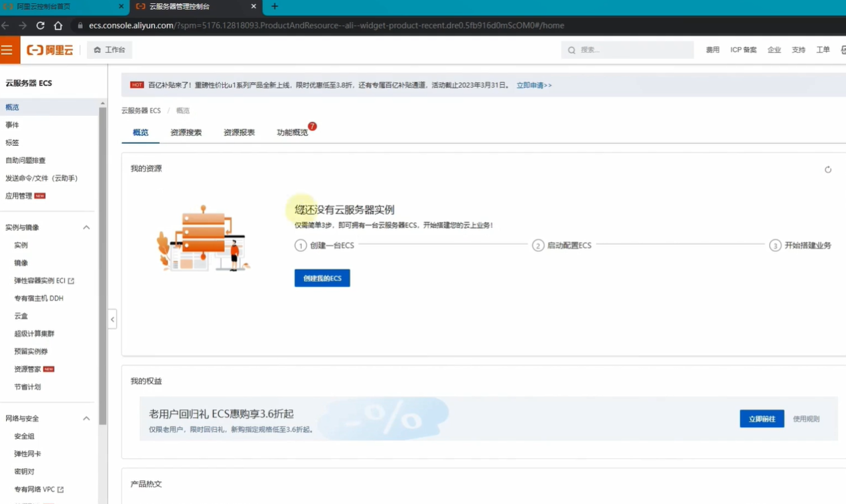Click the 创建我的ECS button
Image resolution: width=846 pixels, height=504 pixels.
click(322, 278)
